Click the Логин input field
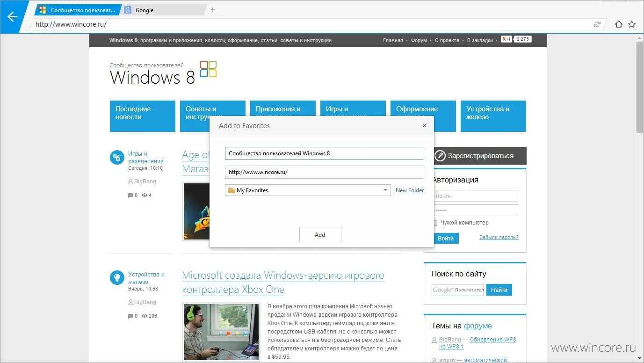This screenshot has width=644, height=363. click(475, 196)
